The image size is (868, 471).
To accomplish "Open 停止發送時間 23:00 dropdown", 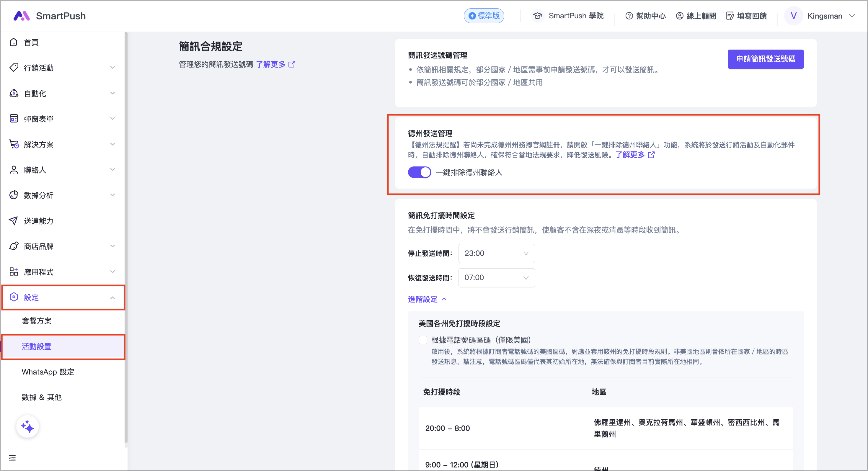I will click(496, 254).
